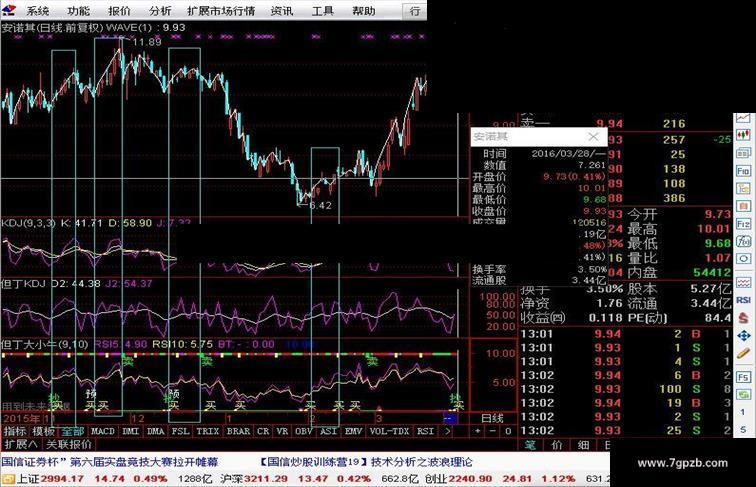Select the 全部 indicator tab
This screenshot has height=487, width=756.
tap(73, 431)
